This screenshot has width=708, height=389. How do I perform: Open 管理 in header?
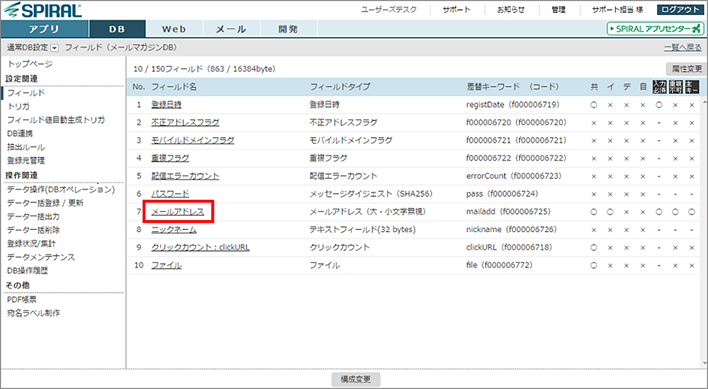tap(558, 9)
